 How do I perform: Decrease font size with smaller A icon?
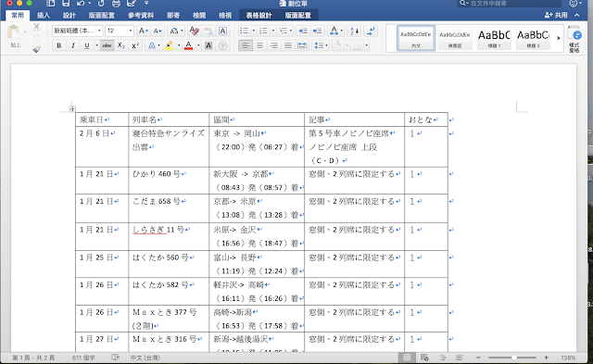158,31
